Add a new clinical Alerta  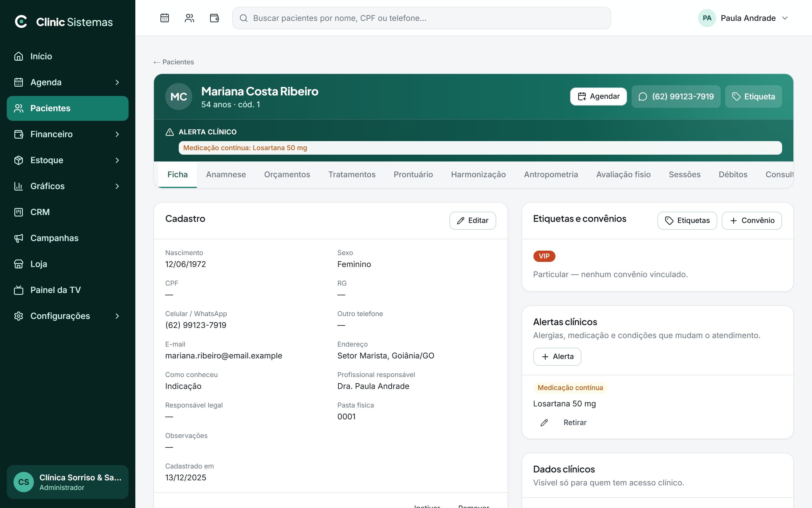point(557,356)
